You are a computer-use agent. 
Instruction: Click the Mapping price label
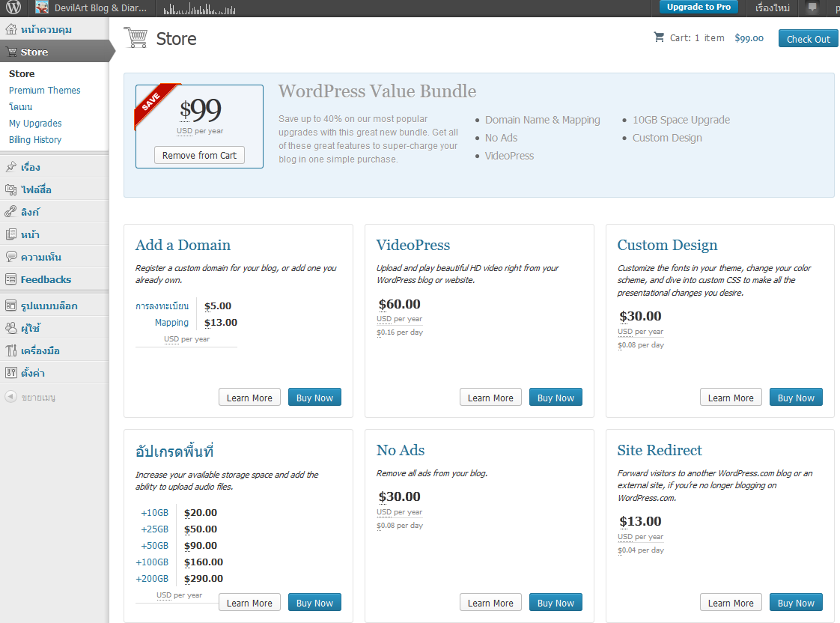coord(171,323)
